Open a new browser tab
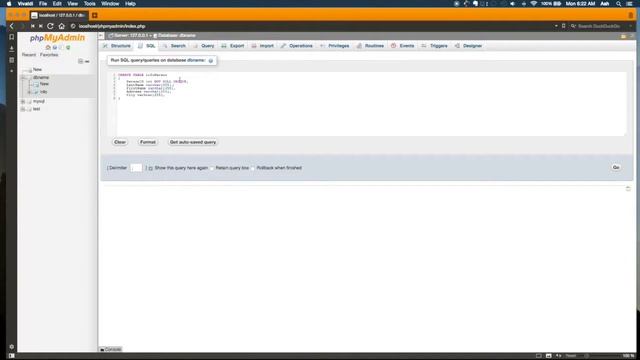The width and height of the screenshot is (640, 360). click(x=95, y=16)
